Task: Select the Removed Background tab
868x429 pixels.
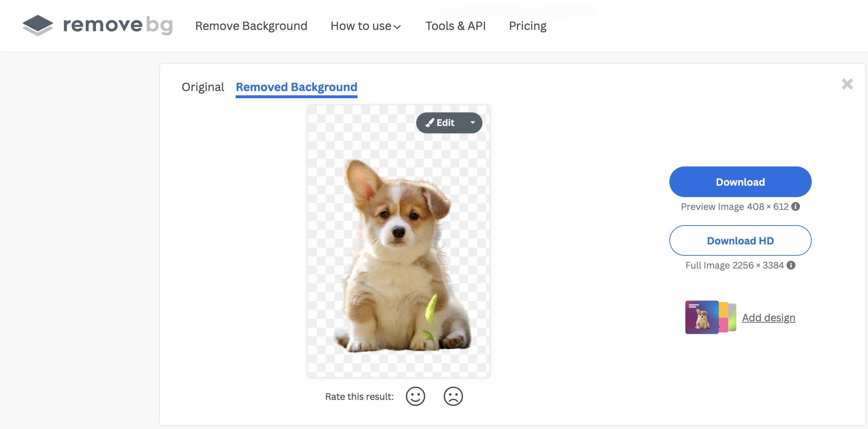Action: click(296, 87)
